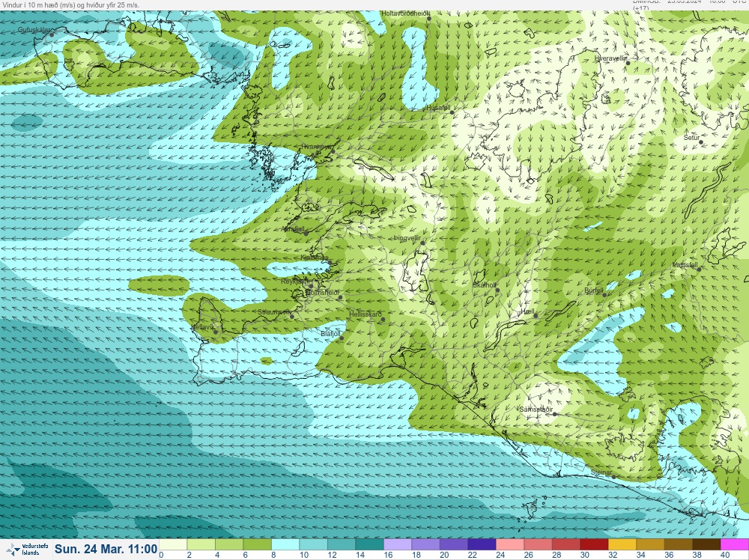Screen dimensions: 749x560
Task: Select the Hvanneyri station dot
Action: (333, 152)
